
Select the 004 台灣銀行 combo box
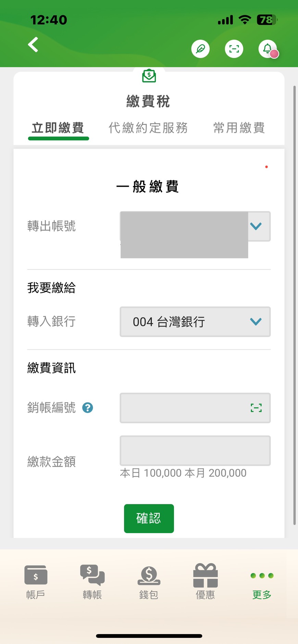[195, 322]
